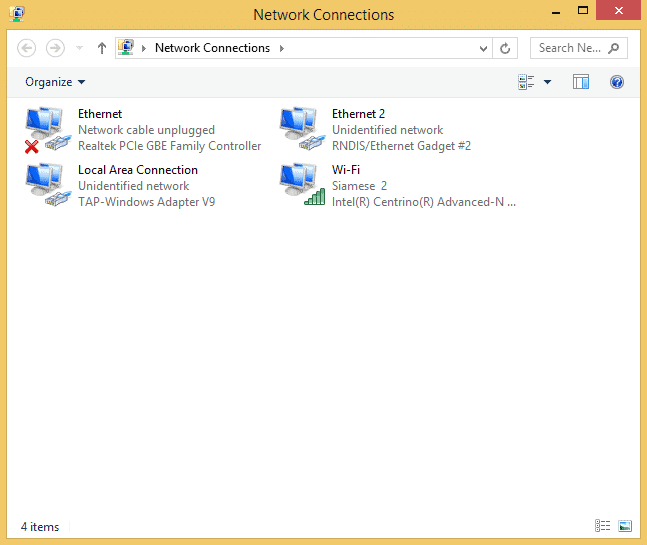Switch to large icons view in status bar
Viewport: 647px width, 545px height.
625,526
